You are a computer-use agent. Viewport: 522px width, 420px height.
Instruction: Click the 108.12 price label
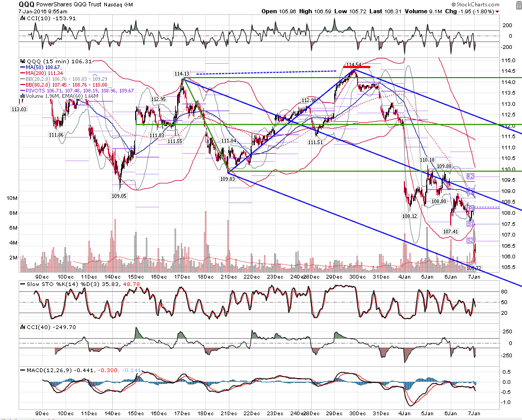tap(410, 216)
